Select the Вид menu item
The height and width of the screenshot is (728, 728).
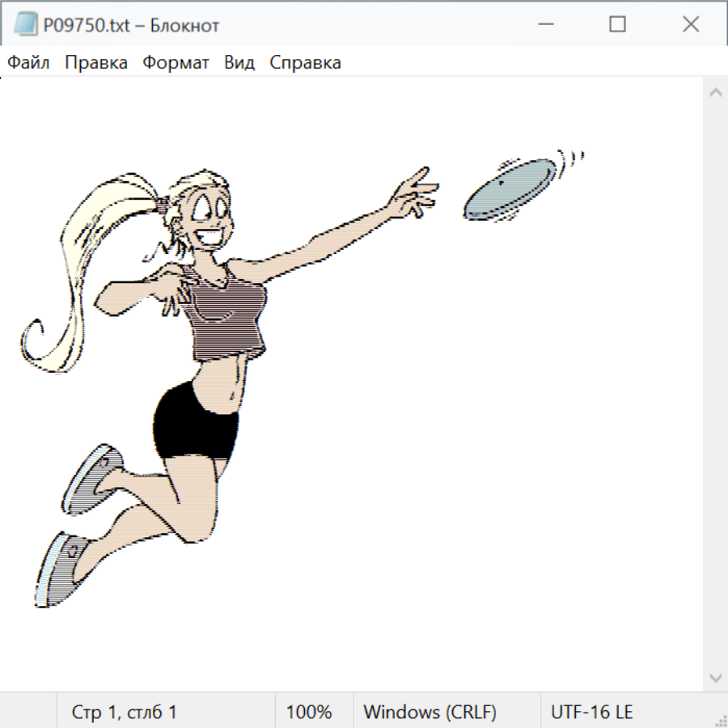[x=239, y=63]
